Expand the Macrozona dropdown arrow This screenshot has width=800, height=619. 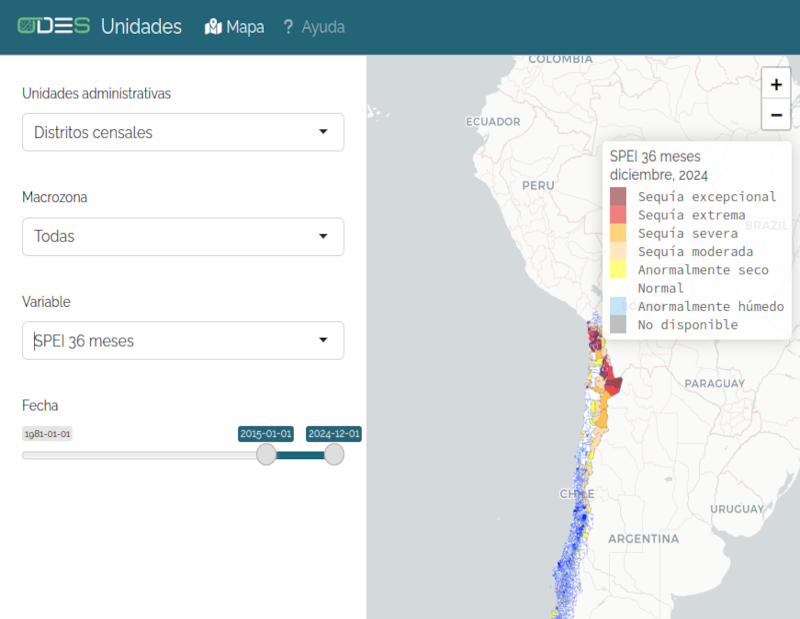[323, 237]
